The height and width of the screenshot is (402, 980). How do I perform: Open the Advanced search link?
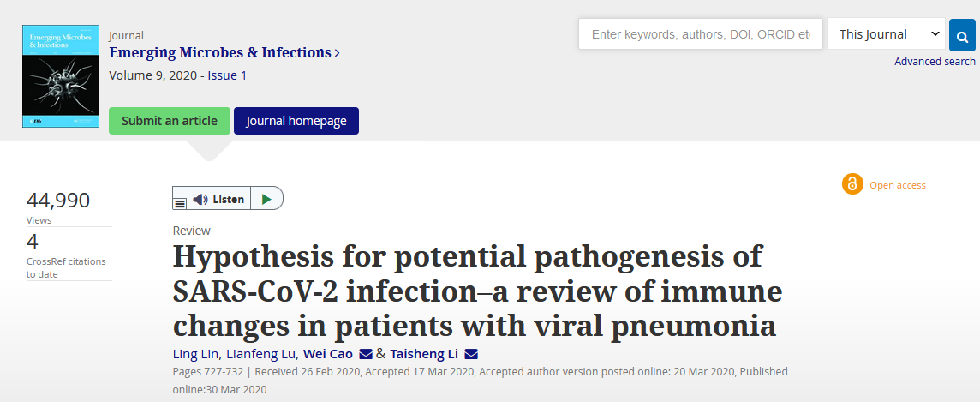(935, 61)
